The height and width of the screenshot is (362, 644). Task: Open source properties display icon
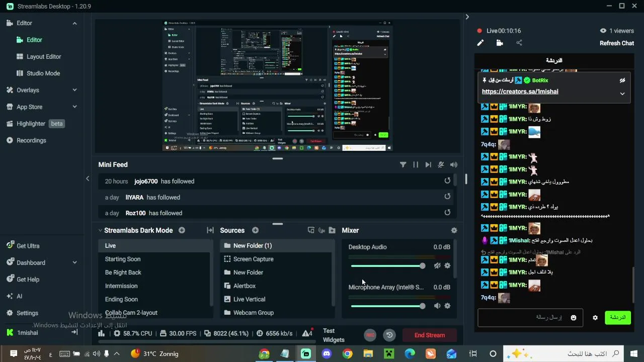(311, 230)
